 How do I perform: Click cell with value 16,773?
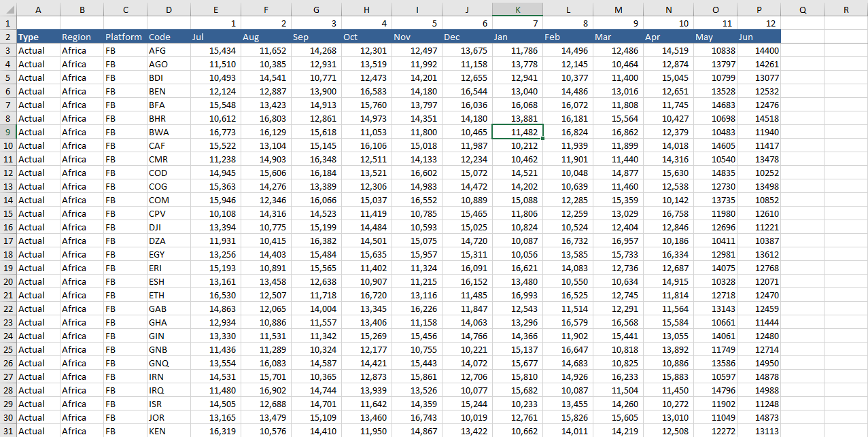pos(215,132)
